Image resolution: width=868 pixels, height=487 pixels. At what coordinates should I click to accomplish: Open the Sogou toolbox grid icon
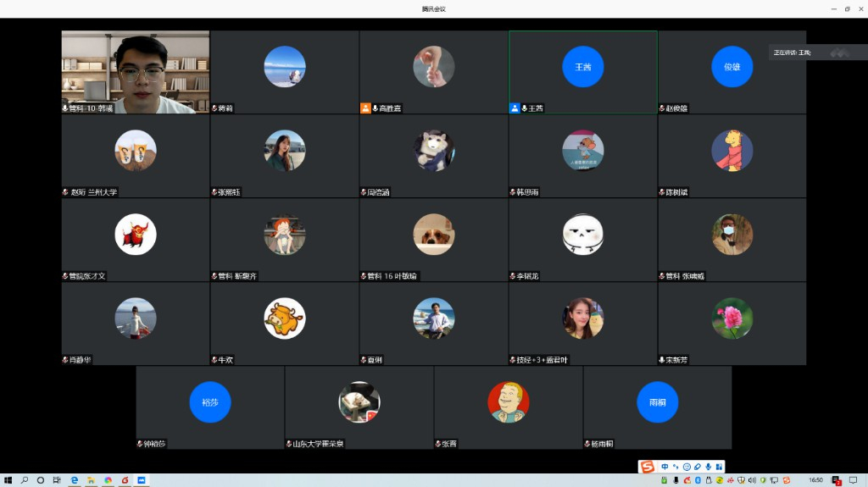tap(719, 467)
